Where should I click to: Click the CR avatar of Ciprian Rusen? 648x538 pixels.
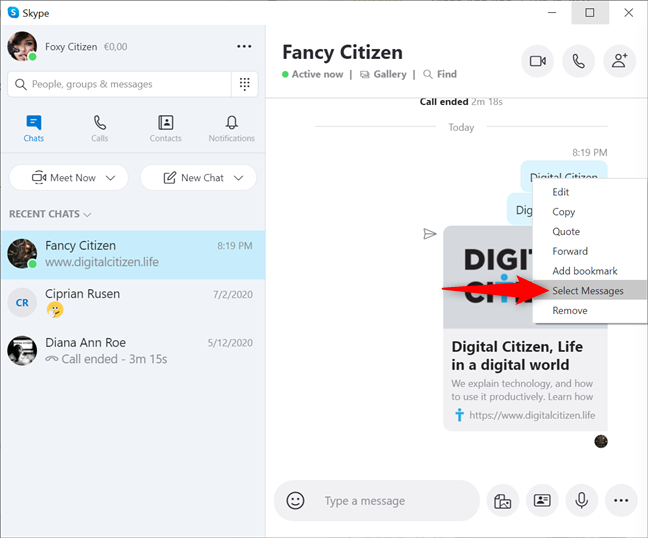point(22,302)
